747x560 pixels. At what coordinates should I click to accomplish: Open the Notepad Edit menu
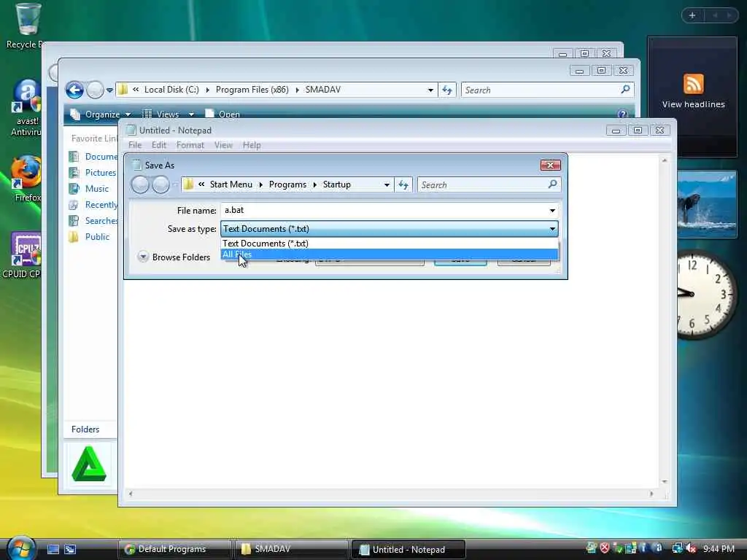click(158, 145)
